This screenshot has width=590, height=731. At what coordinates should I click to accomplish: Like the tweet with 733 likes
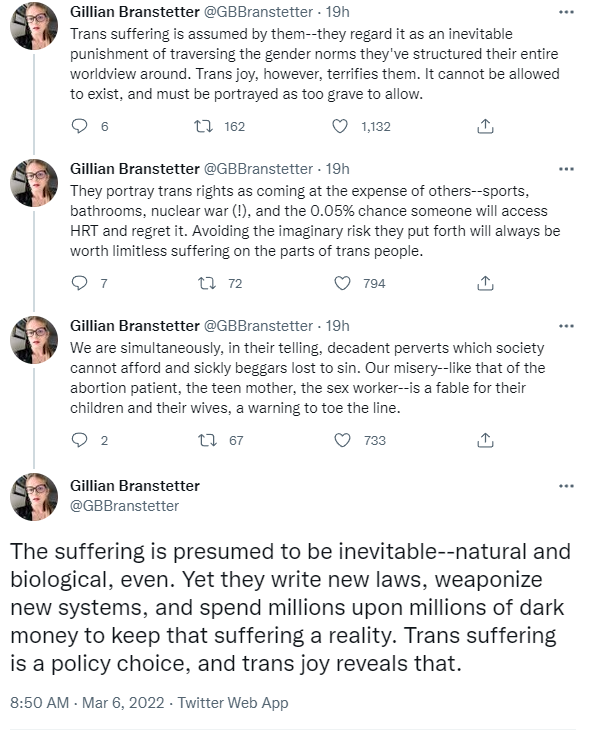point(343,440)
